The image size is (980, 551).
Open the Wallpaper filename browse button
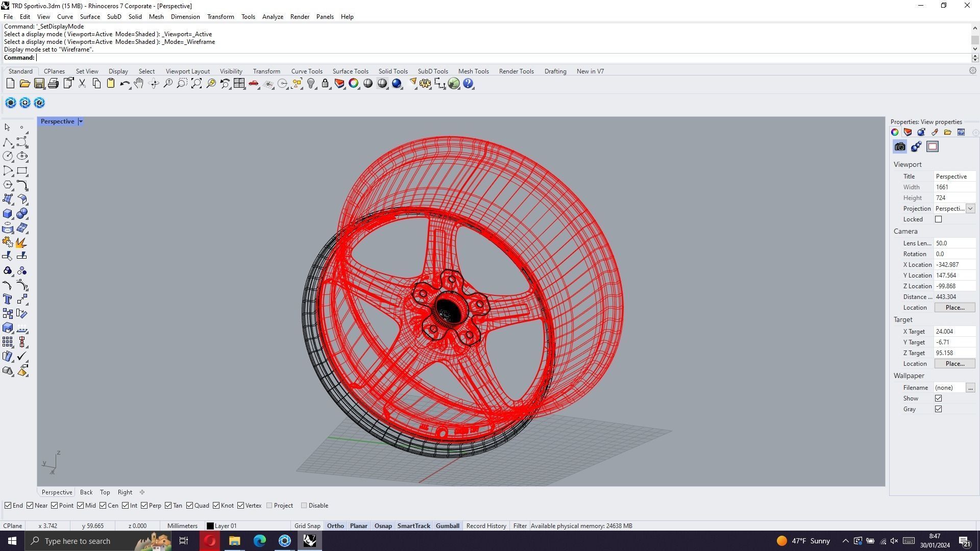(x=970, y=388)
